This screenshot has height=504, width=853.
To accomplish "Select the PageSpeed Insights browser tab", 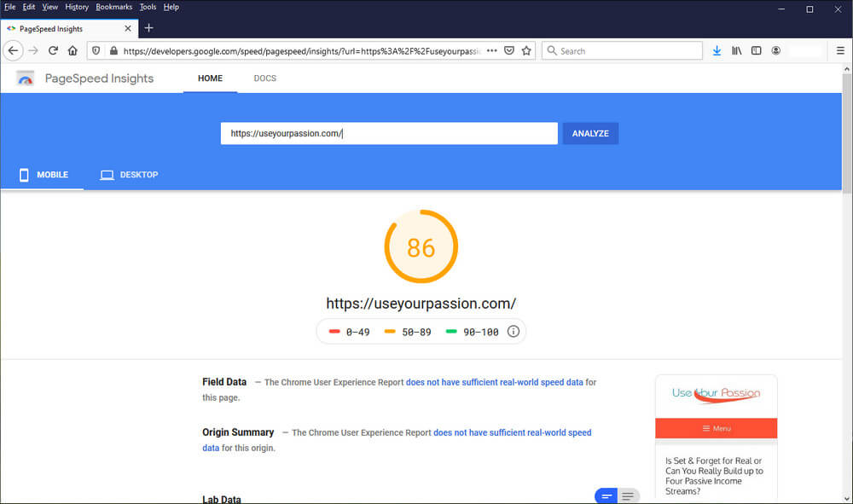I will (69, 28).
